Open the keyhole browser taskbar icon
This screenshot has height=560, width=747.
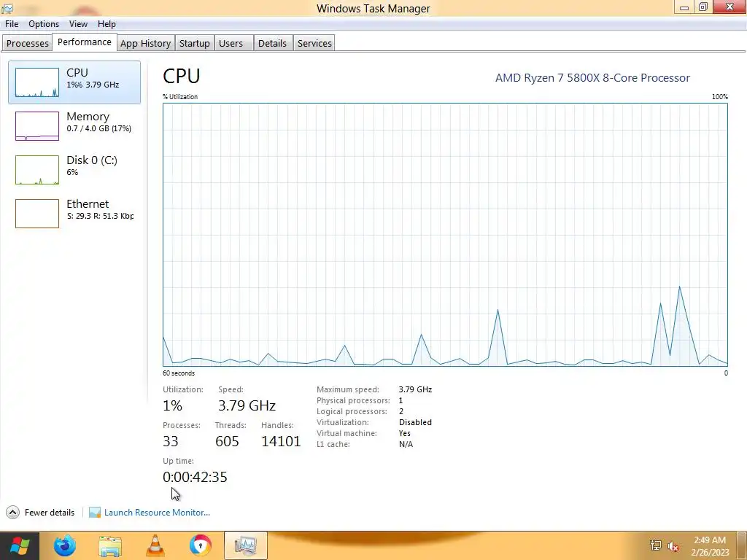point(201,545)
